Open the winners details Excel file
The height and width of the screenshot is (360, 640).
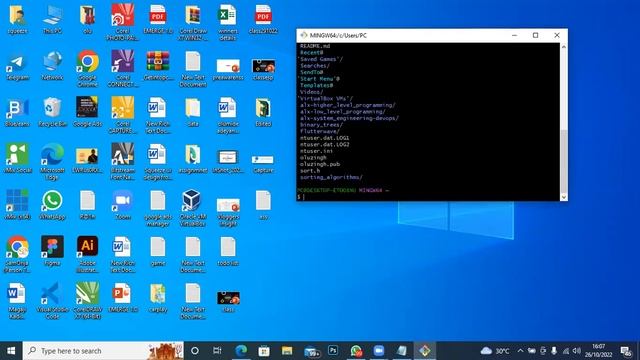[228, 22]
